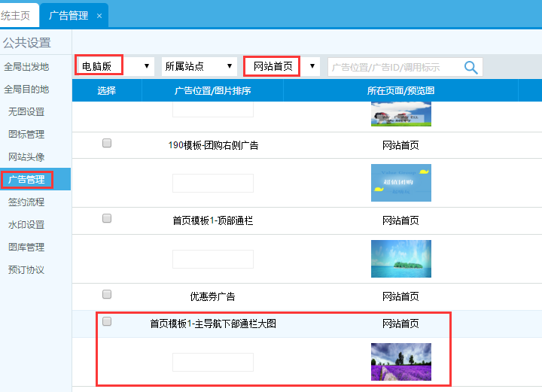
Task: Select 图标管理 from the sidebar
Action: pos(26,135)
